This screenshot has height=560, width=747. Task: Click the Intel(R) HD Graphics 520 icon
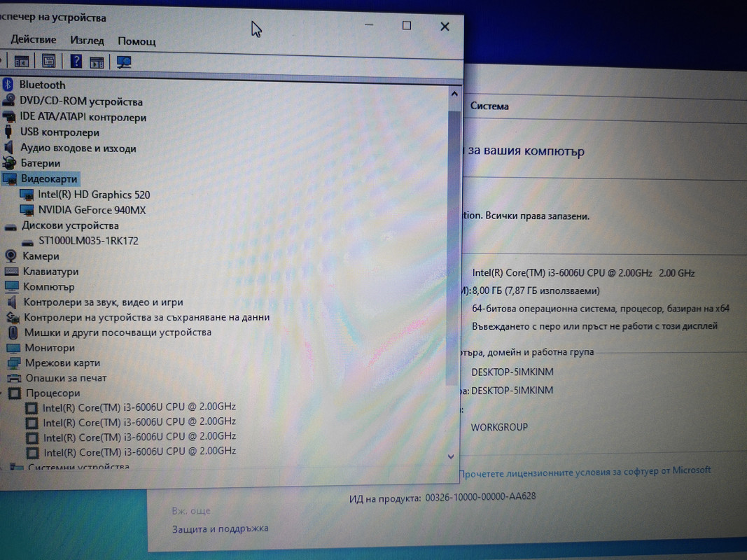pos(27,195)
